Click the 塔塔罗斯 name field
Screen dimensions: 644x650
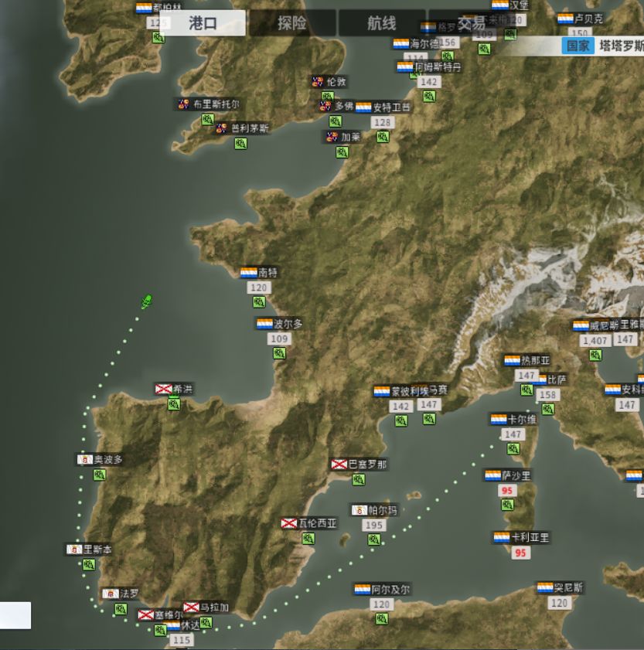(x=621, y=46)
